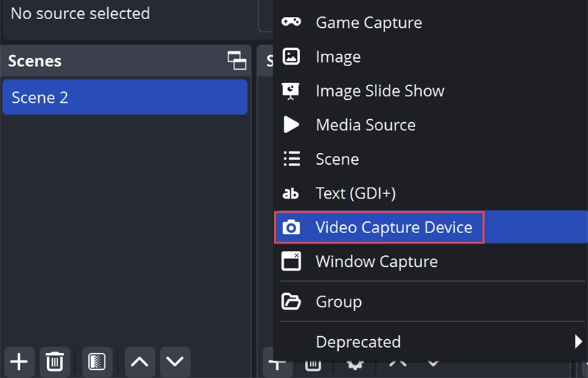Add a Window Capture source

[x=376, y=261]
